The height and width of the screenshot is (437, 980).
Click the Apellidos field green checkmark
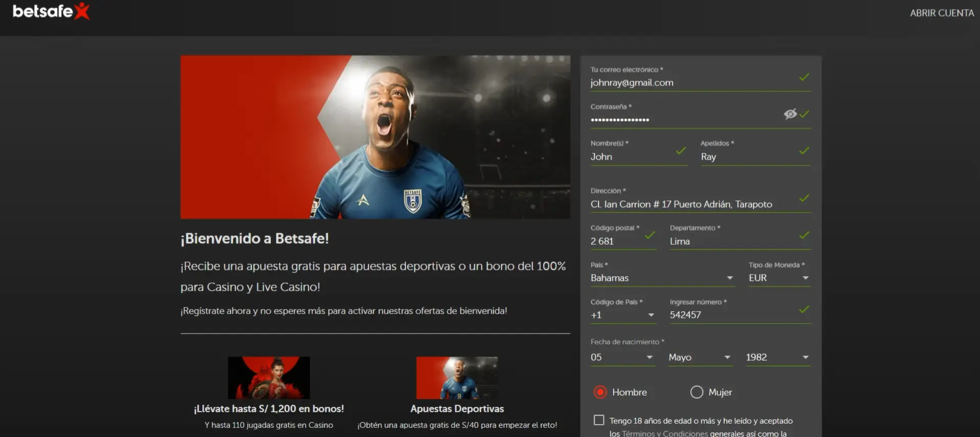804,151
